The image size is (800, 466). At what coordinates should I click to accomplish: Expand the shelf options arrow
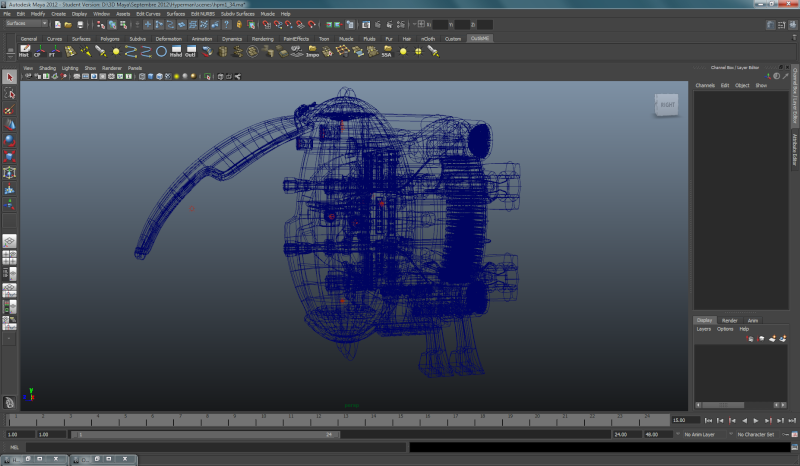(10, 56)
